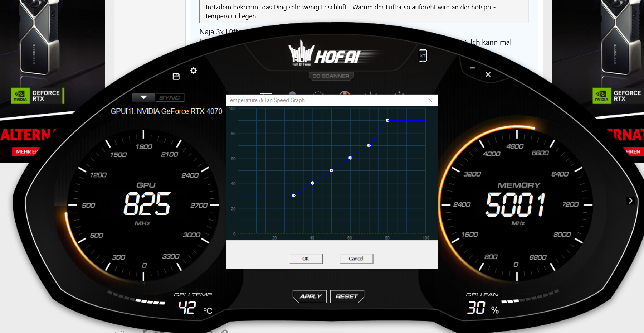This screenshot has height=333, width=644.
Task: Select the fan curve point at 70 percent
Action: coord(369,145)
